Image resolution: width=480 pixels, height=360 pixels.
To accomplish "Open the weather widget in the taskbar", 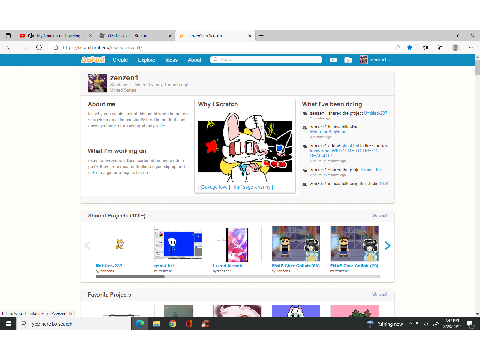I will coord(385,324).
